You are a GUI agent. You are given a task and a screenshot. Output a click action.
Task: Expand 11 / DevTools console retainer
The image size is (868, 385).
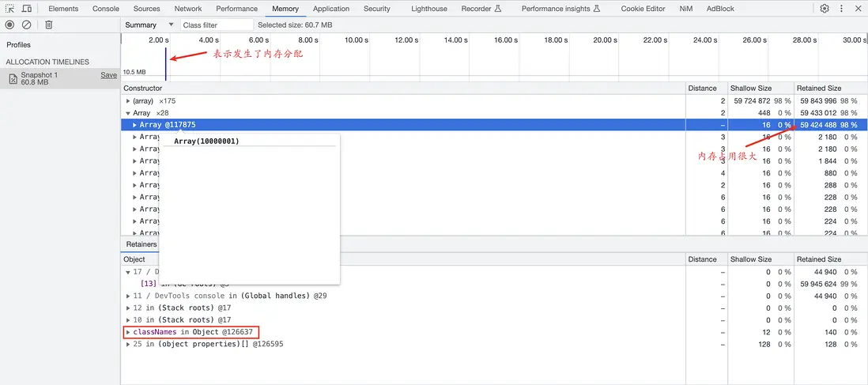[x=128, y=296]
